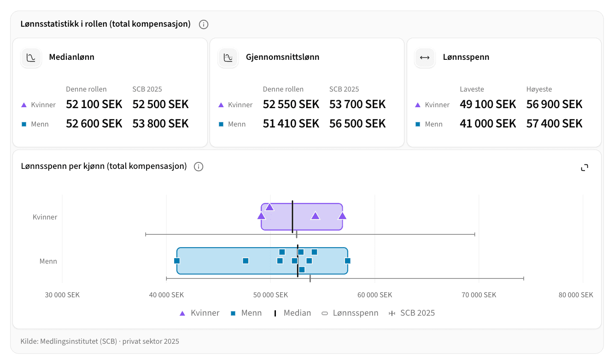Click the Gjennomsnittslønn card title
Image resolution: width=614 pixels, height=364 pixels.
click(282, 58)
